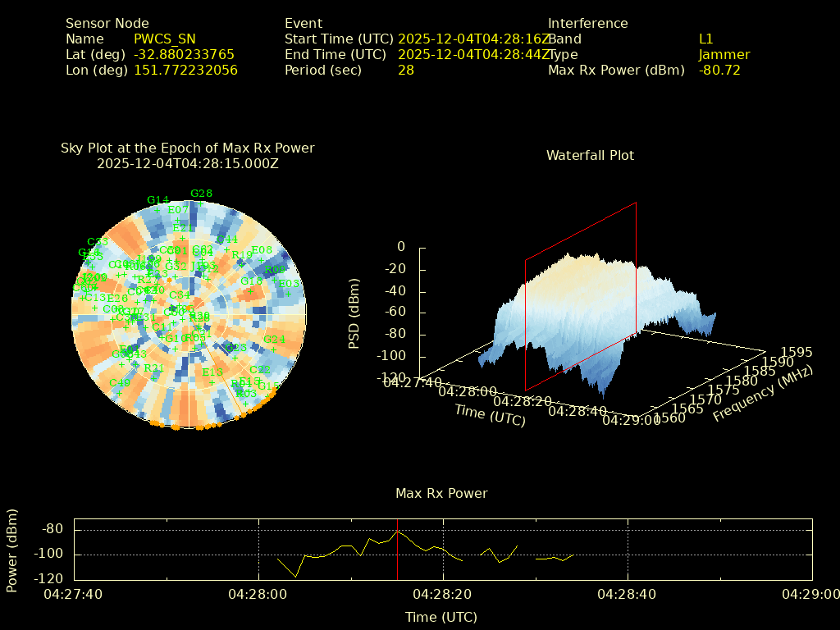Click the L1 band value
Viewport: 840px width, 630px height.
(705, 39)
